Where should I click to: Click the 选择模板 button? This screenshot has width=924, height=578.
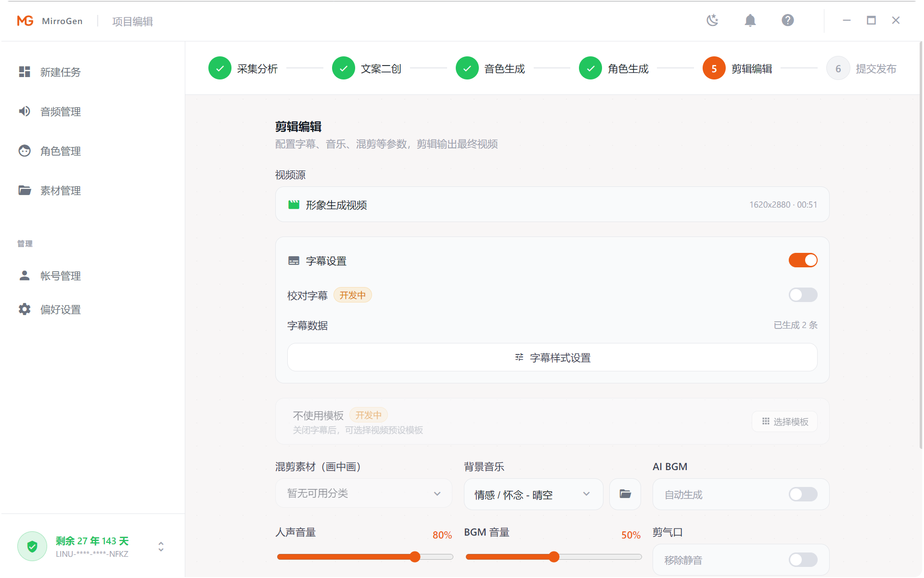[x=784, y=421]
